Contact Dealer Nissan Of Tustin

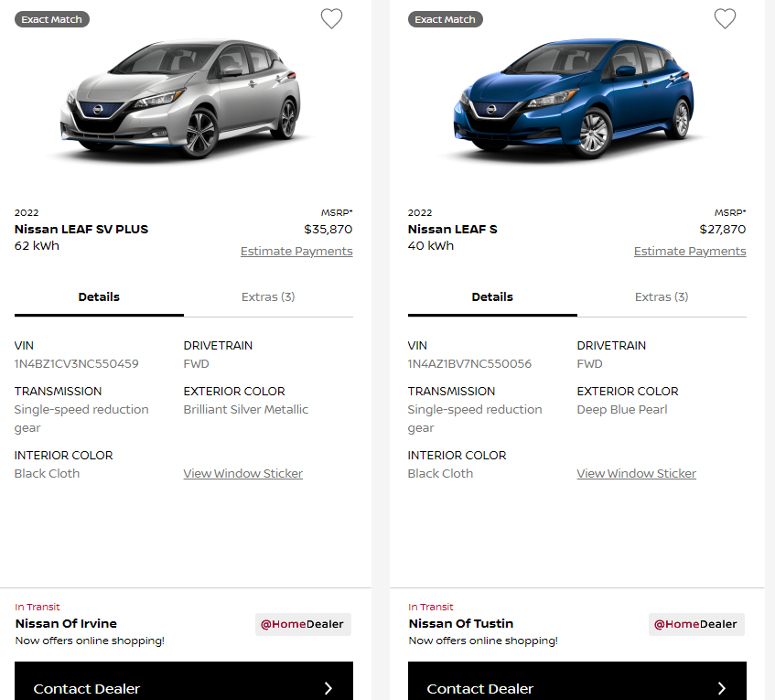pyautogui.click(x=577, y=681)
